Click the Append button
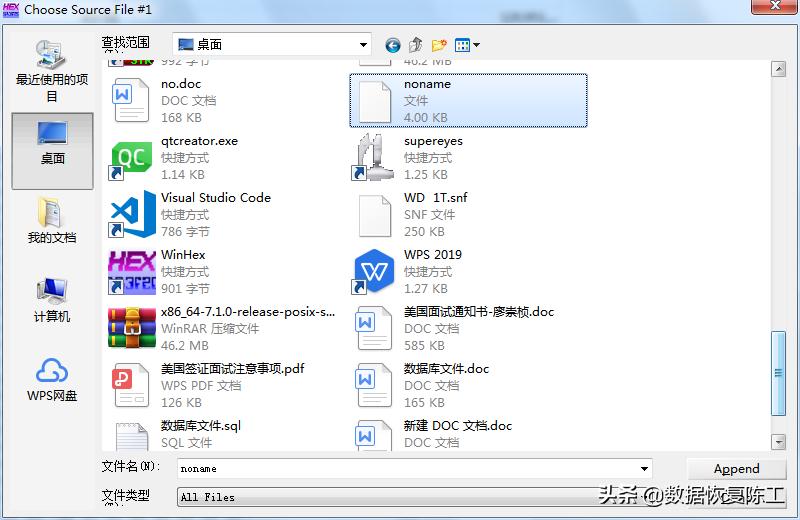 pyautogui.click(x=736, y=468)
